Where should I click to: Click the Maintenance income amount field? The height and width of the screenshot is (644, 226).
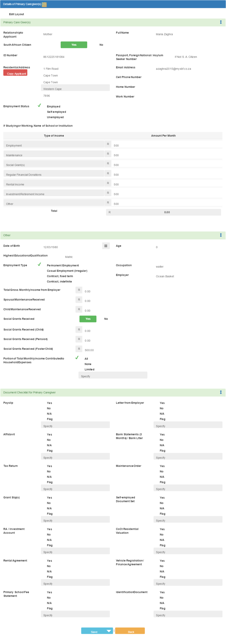tap(167, 154)
